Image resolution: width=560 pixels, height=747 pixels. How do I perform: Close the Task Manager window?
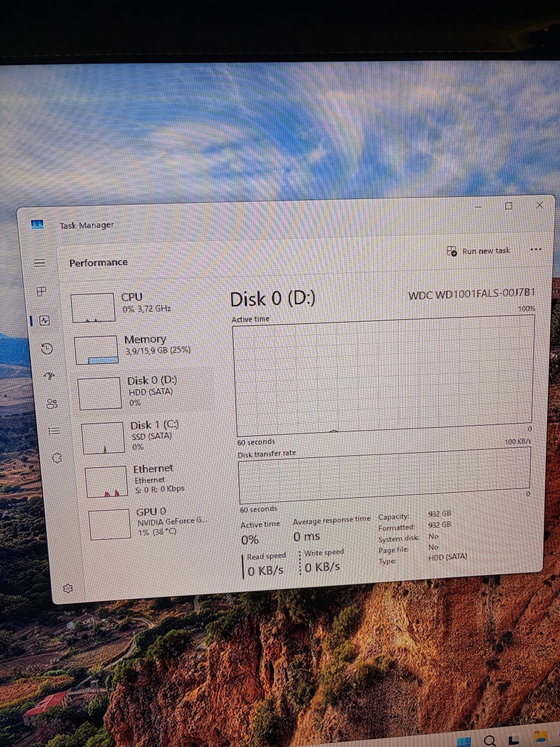pos(540,205)
